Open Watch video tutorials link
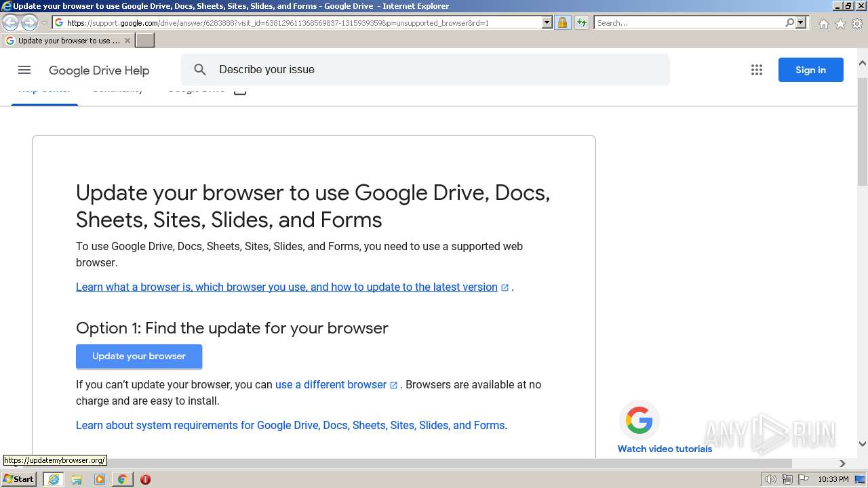The width and height of the screenshot is (868, 488). click(x=665, y=449)
